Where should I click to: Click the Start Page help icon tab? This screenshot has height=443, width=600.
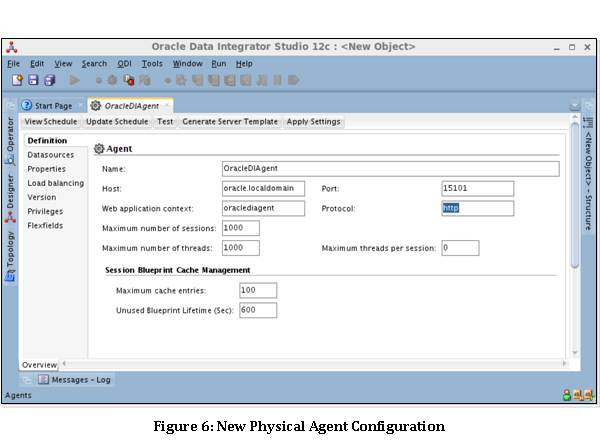(x=27, y=105)
